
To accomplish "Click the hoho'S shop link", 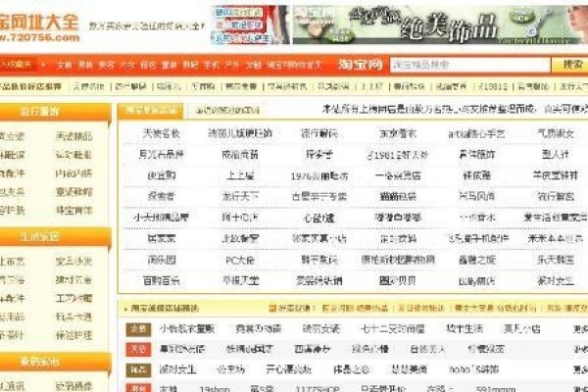I will pyautogui.click(x=473, y=369).
